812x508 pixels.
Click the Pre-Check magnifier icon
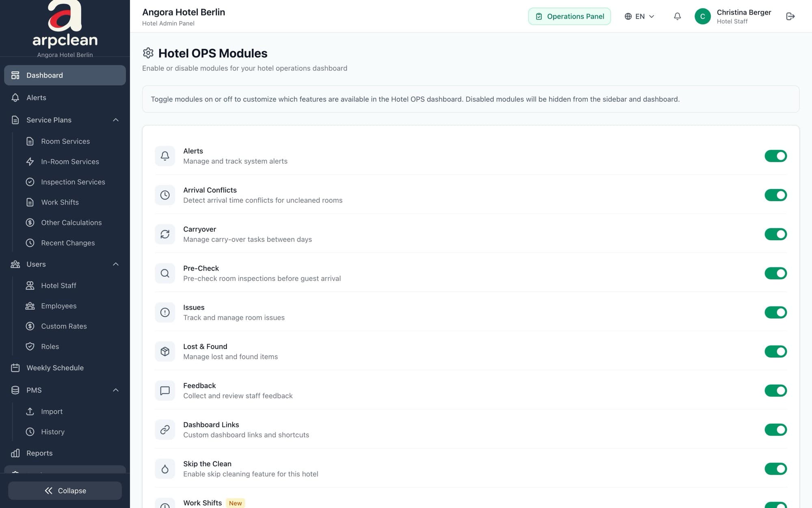(x=165, y=273)
